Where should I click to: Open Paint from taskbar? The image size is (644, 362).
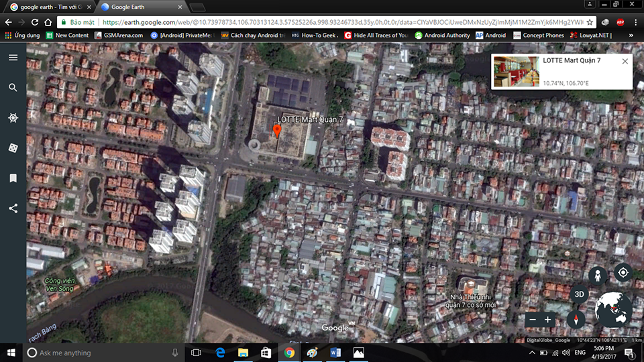pyautogui.click(x=312, y=353)
